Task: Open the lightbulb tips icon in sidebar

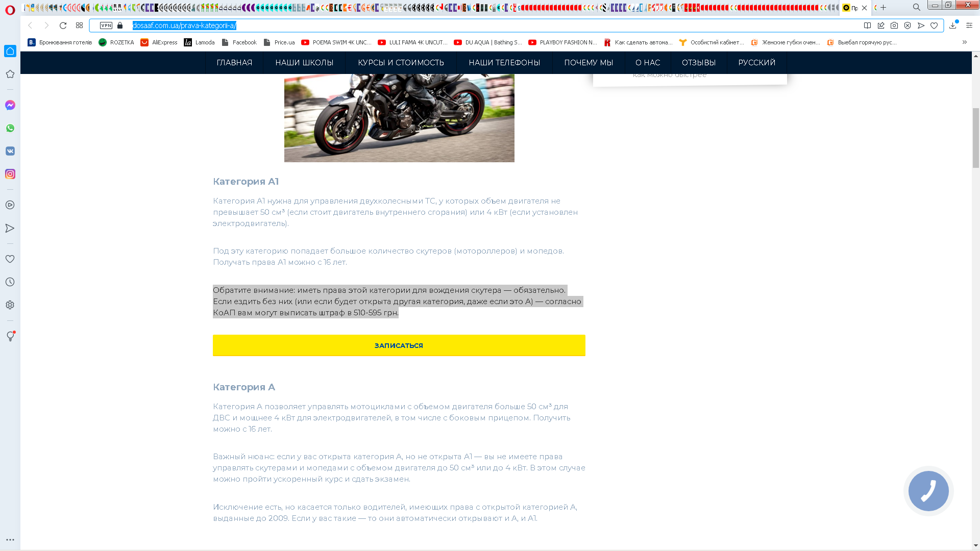Action: 10,336
